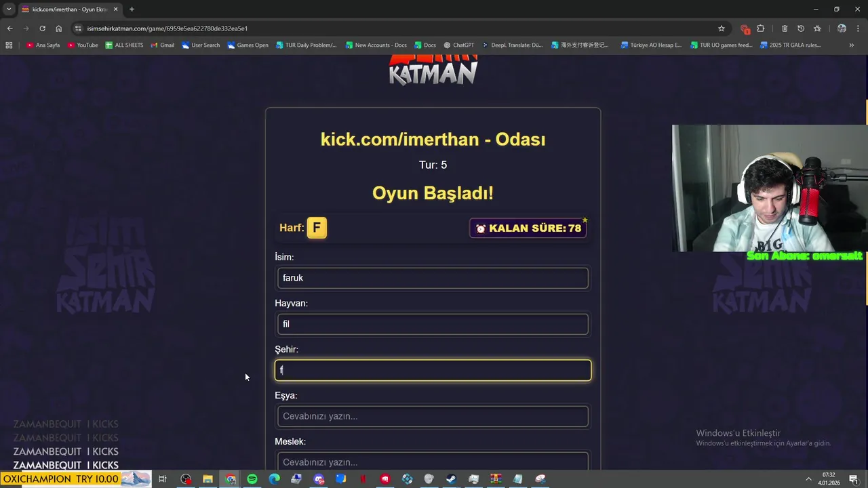Click the İsim field containing faruk

click(433, 278)
